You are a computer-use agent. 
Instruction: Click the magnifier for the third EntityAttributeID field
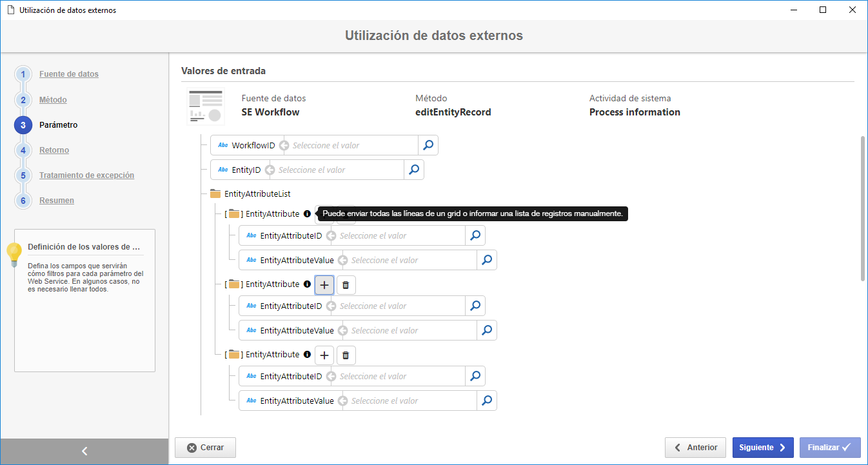[x=475, y=376]
